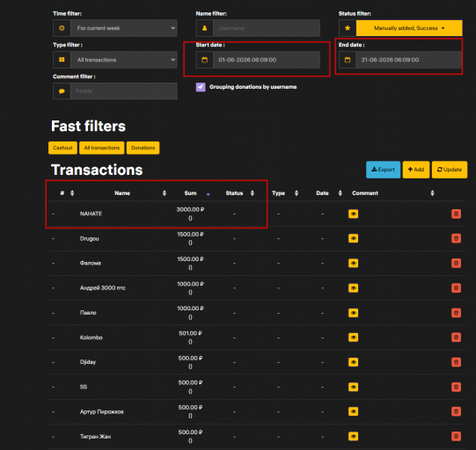Delete the Артур Пирожков transaction row
This screenshot has width=476, height=450.
[456, 411]
